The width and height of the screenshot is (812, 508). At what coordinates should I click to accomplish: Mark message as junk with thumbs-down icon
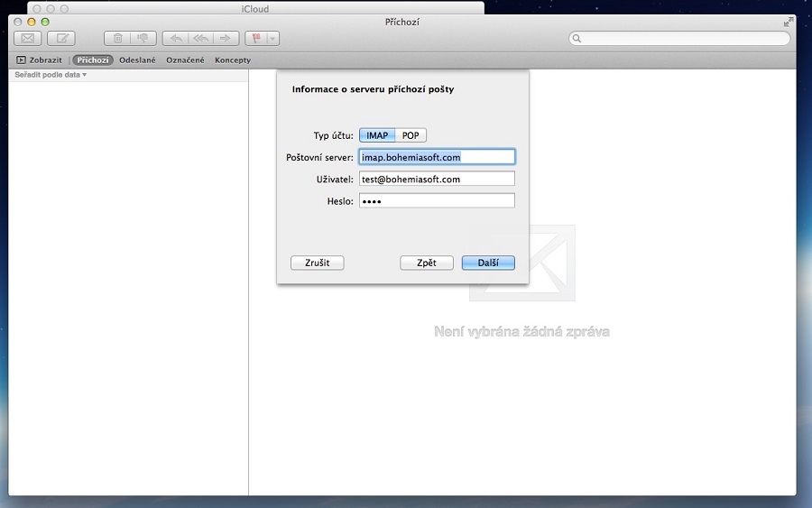click(x=143, y=38)
